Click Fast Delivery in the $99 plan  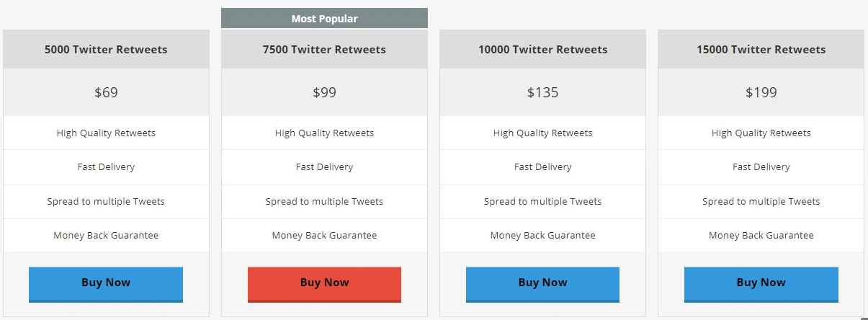(324, 167)
